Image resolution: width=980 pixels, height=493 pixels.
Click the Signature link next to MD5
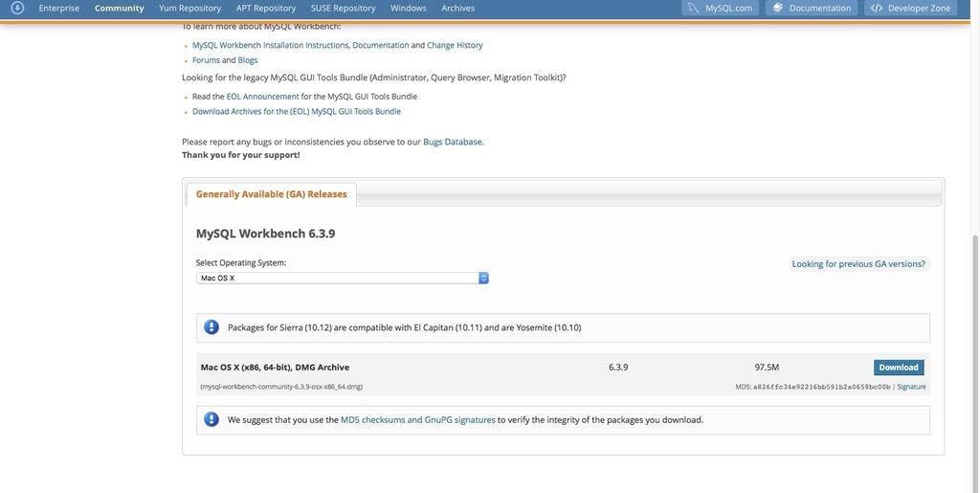[x=911, y=387]
